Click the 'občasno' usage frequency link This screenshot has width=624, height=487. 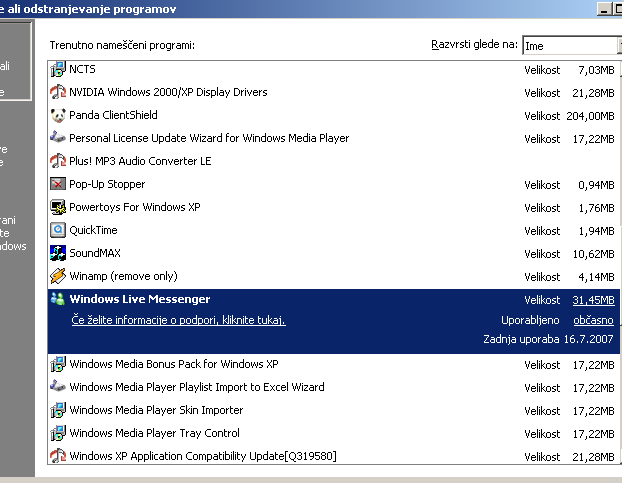click(x=593, y=320)
